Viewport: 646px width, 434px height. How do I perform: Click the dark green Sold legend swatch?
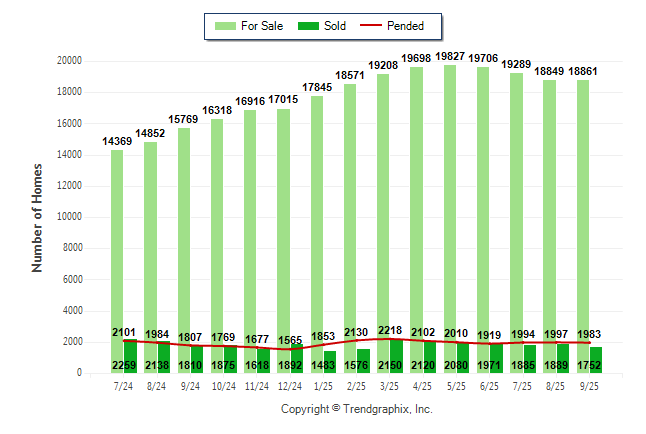[309, 26]
